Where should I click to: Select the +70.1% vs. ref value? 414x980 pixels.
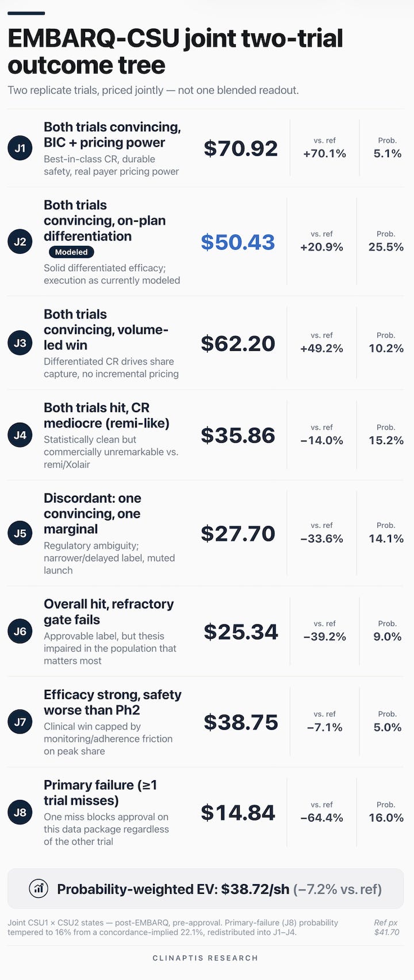[x=325, y=153]
